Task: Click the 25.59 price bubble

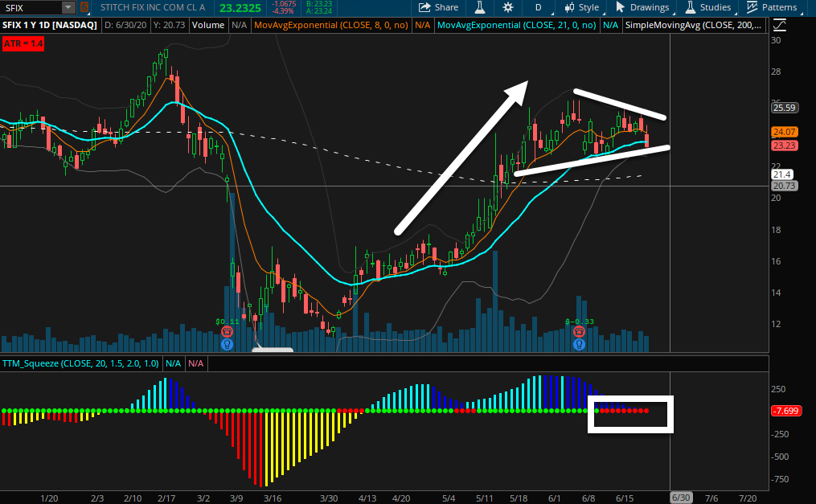Action: (785, 108)
